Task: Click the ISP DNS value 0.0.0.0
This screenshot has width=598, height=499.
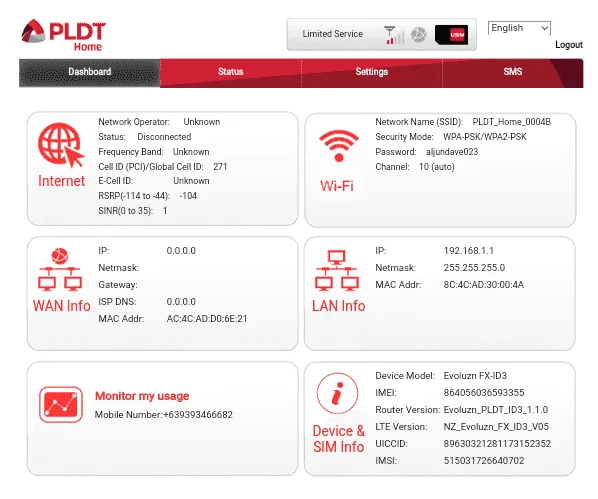Action: coord(181,302)
